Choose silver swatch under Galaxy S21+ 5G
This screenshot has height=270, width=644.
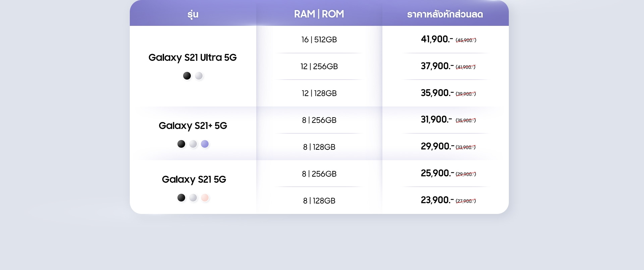193,144
